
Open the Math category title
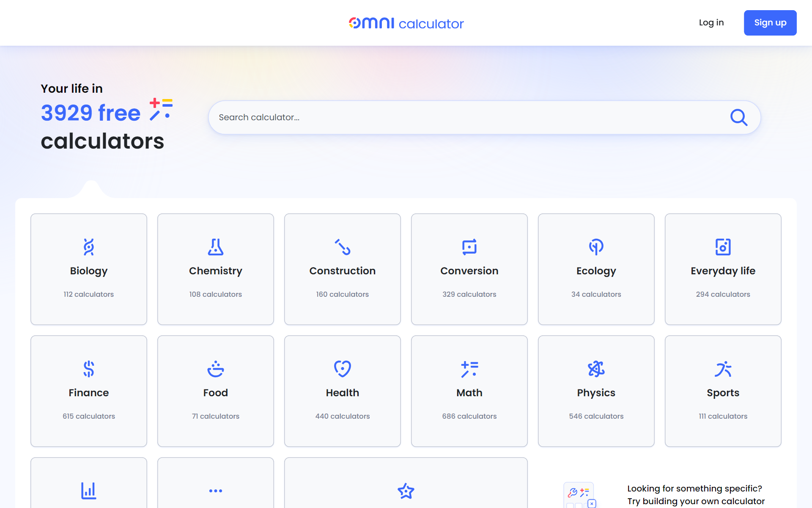469,393
